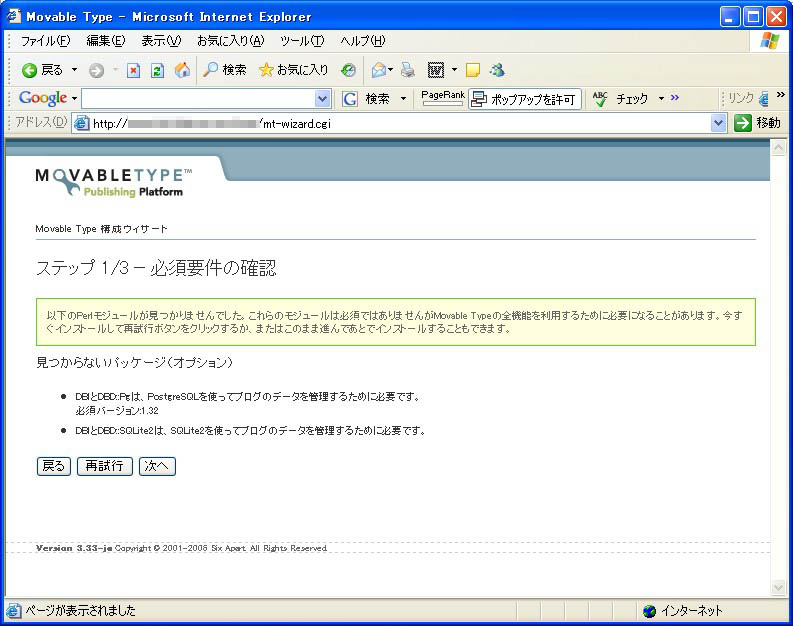
Task: Click the Google toolbar logo
Action: 43,98
